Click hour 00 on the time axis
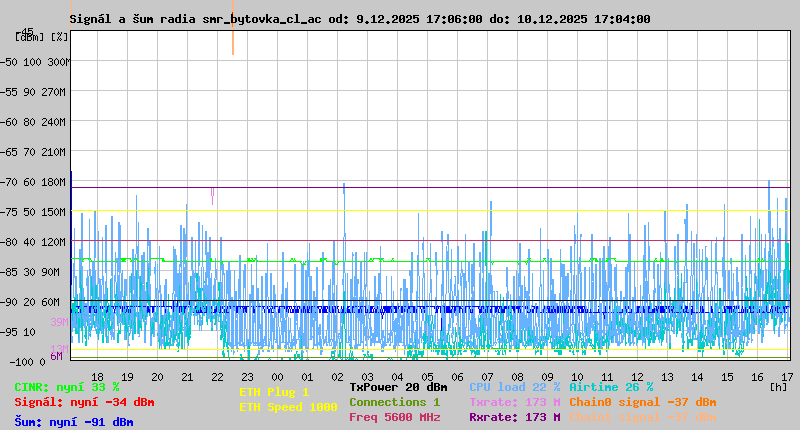The height and width of the screenshot is (430, 800). click(277, 377)
